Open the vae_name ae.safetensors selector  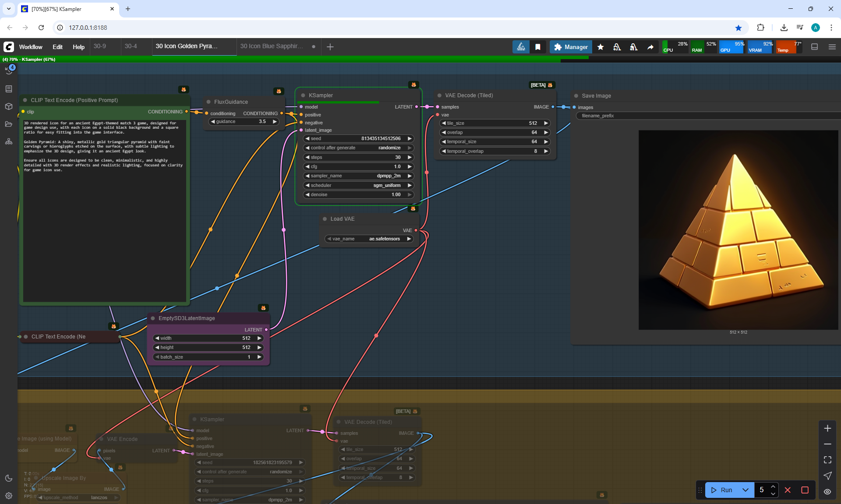[370, 239]
